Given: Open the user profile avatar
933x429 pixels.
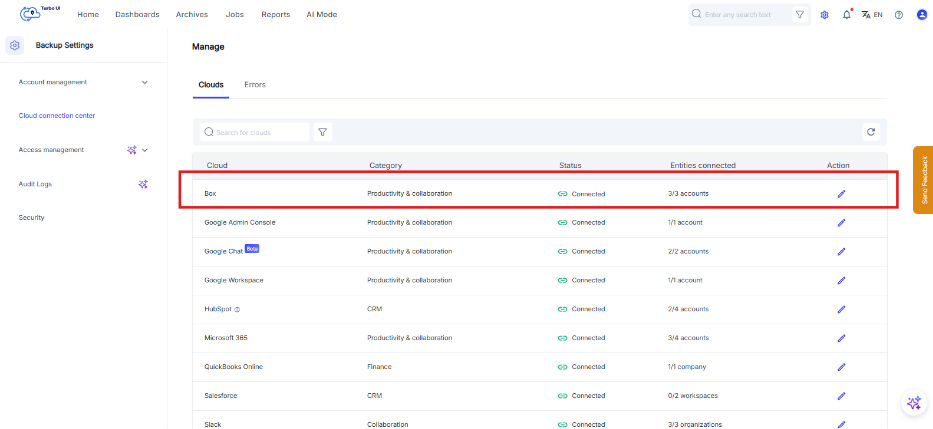Looking at the screenshot, I should [x=922, y=15].
